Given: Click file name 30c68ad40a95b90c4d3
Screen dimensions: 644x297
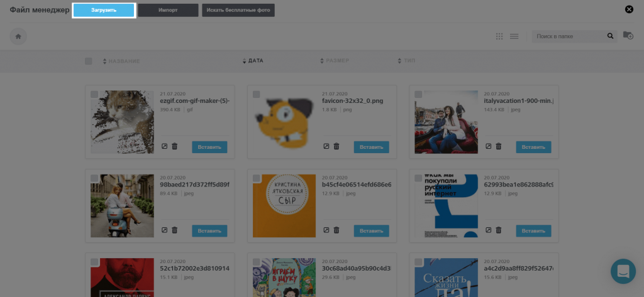Looking at the screenshot, I should 357,268.
